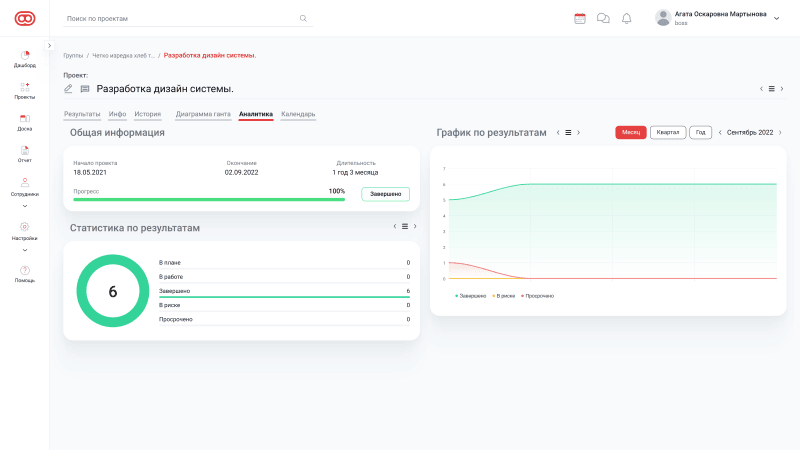Click the Группы breadcrumb link
This screenshot has height=450, width=800.
tap(73, 55)
